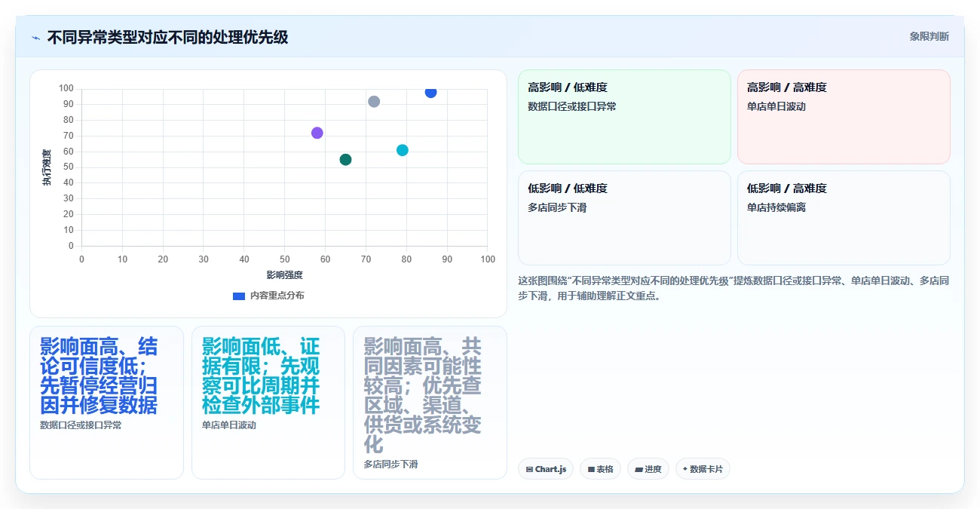Image resolution: width=980 pixels, height=509 pixels.
Task: Click the 数据口径或接口异常 label under blue card
Action: (x=81, y=425)
